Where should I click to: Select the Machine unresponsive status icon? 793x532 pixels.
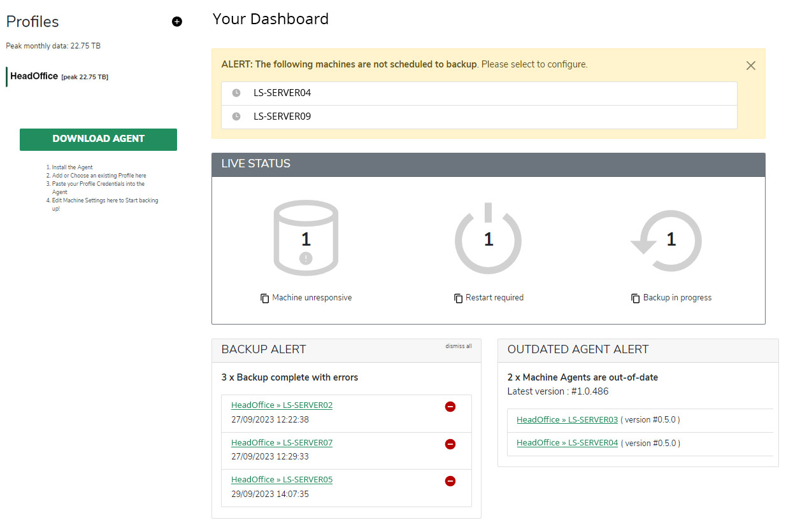[306, 237]
